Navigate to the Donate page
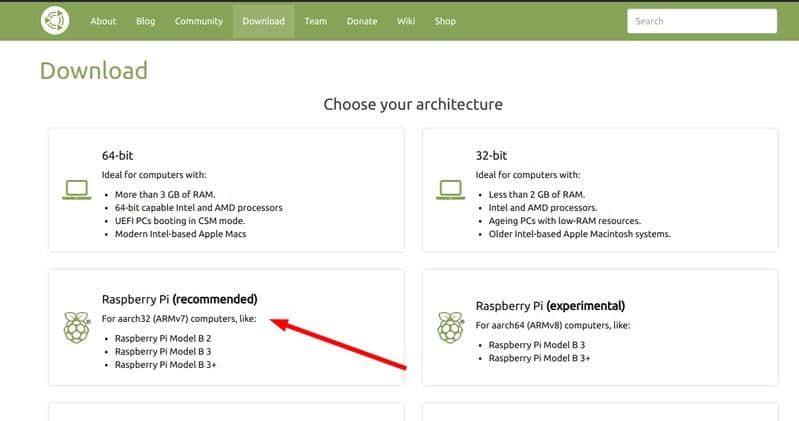 coord(361,21)
